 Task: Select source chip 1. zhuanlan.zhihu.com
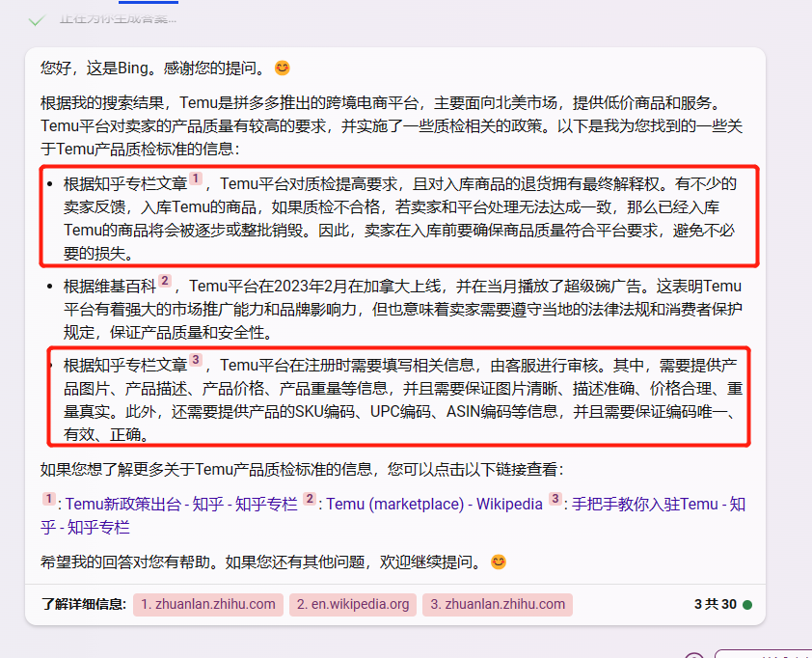[x=207, y=603]
